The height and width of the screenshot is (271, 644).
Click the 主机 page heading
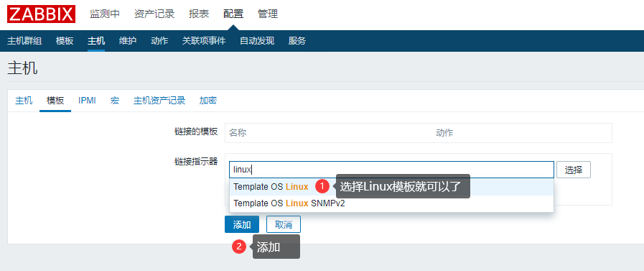(22, 68)
